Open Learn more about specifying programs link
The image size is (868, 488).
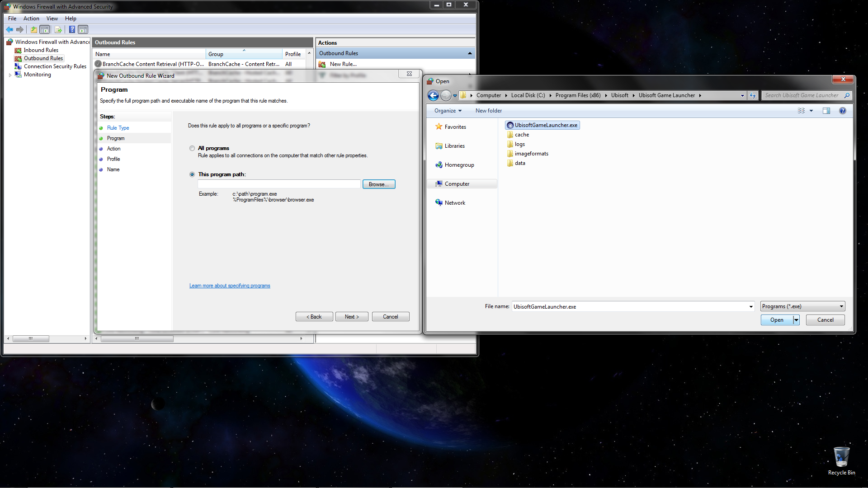pyautogui.click(x=230, y=286)
